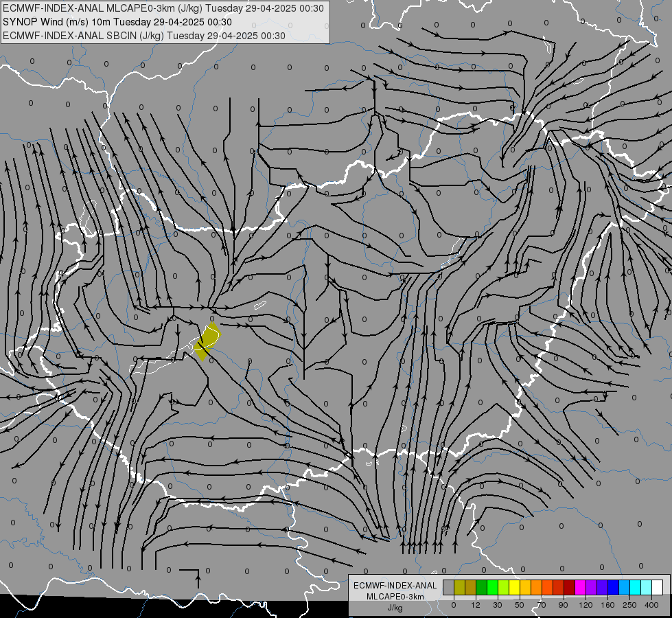This screenshot has width=672, height=618.
Task: Click the ECMWF-INDEX-ANAL SBCIN title line
Action: pyautogui.click(x=144, y=36)
